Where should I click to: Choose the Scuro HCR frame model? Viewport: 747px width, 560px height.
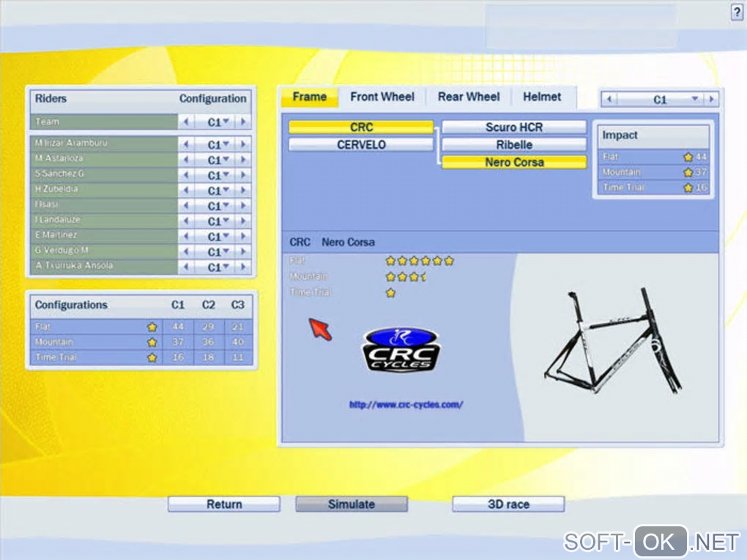[x=514, y=127]
